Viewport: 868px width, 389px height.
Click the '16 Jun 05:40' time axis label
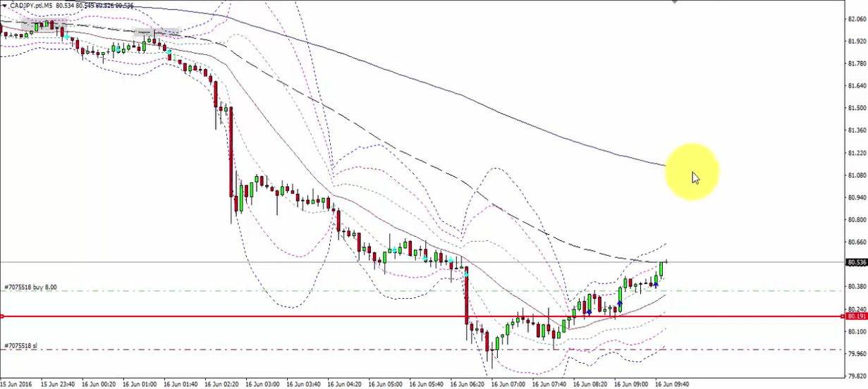pyautogui.click(x=427, y=385)
